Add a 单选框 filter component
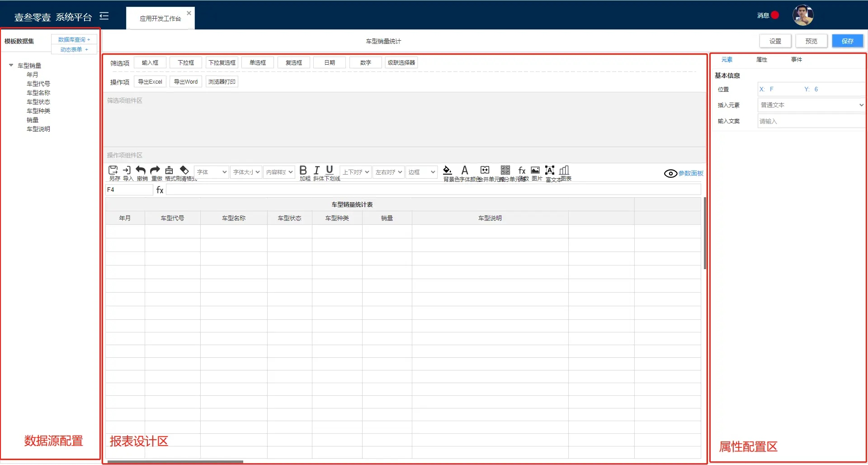 [258, 63]
